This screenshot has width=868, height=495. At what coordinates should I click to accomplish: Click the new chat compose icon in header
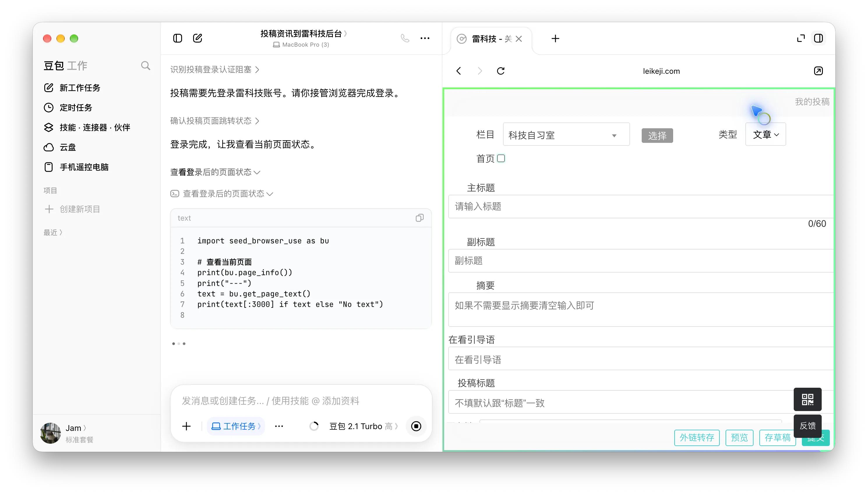click(197, 38)
